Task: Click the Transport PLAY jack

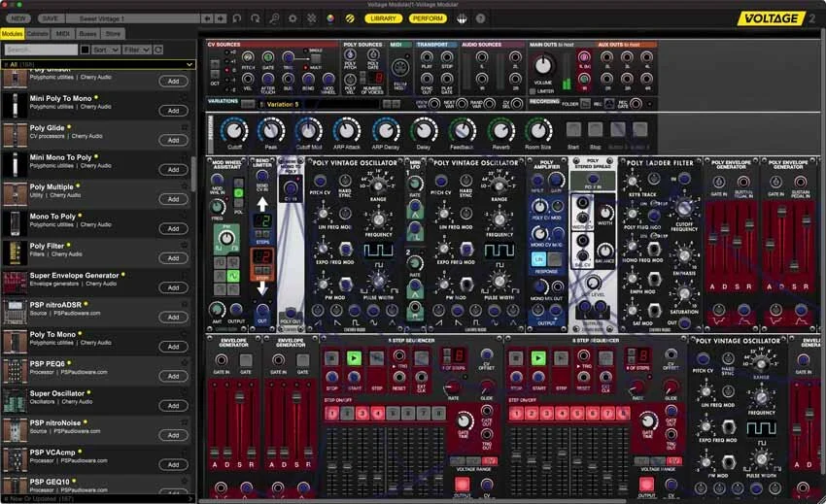Action: [427, 57]
